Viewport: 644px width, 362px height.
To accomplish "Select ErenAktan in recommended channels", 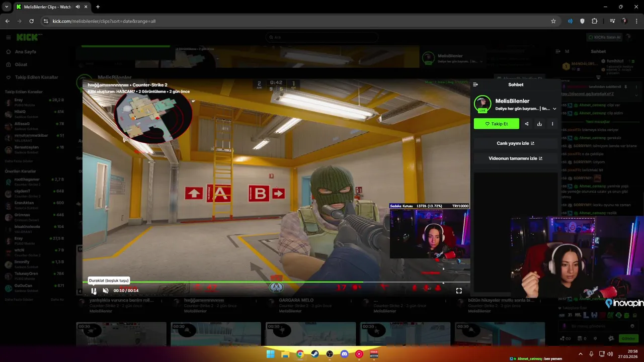I will 34,205.
